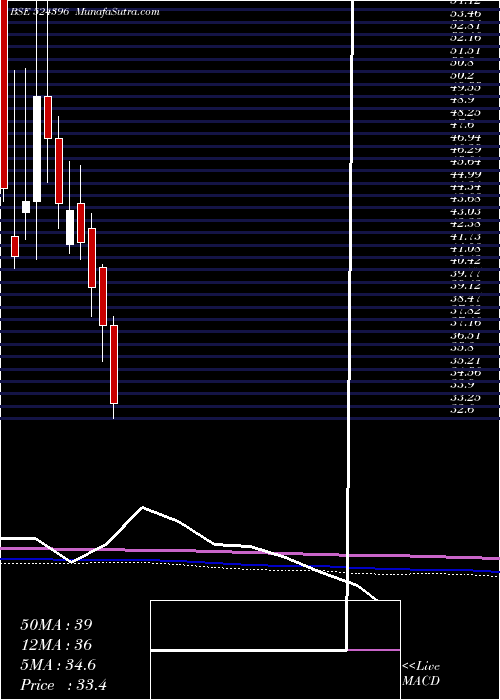Click the 'BSE 524396' ticker label

38,12
